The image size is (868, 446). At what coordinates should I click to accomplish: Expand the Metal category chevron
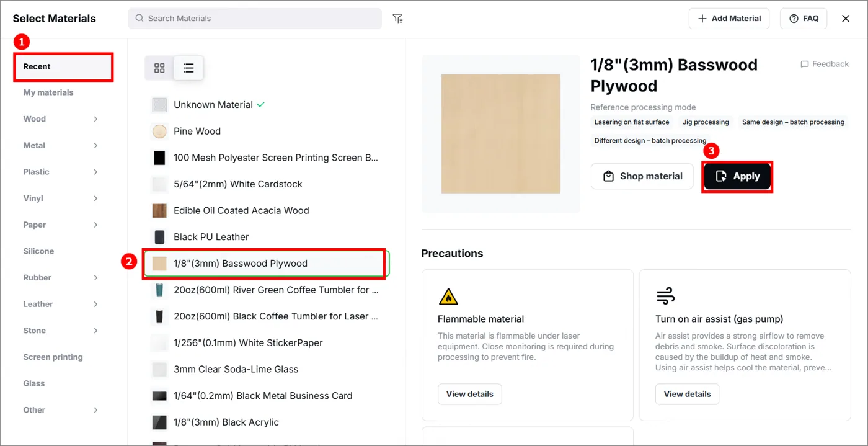[x=95, y=146]
